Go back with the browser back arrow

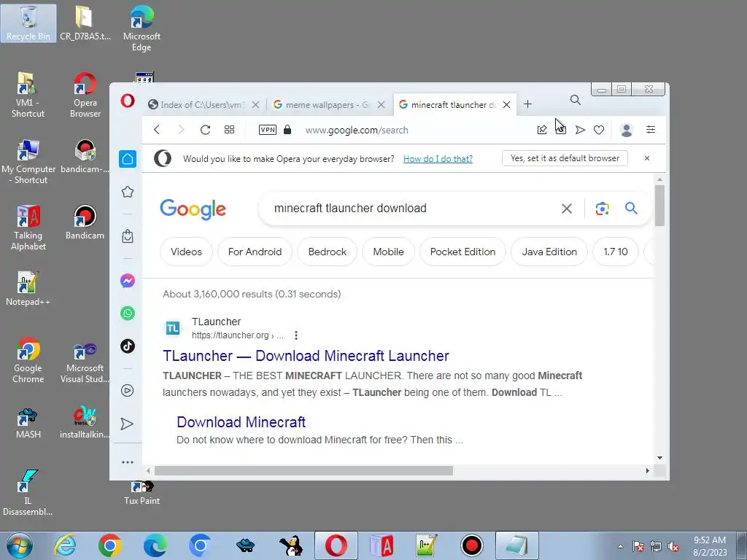coord(157,130)
